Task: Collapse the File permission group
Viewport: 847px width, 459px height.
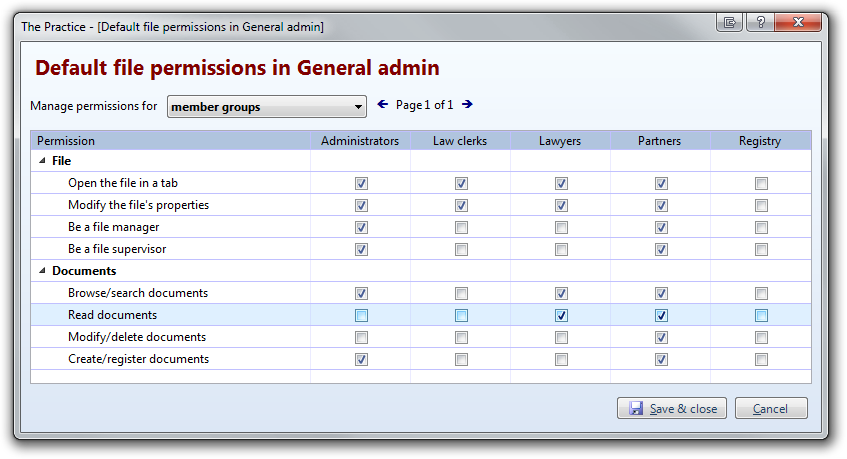Action: coord(42,160)
